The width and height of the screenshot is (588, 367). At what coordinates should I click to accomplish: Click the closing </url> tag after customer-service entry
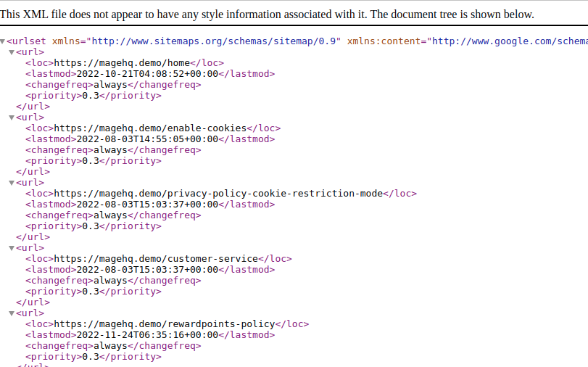[x=33, y=302]
